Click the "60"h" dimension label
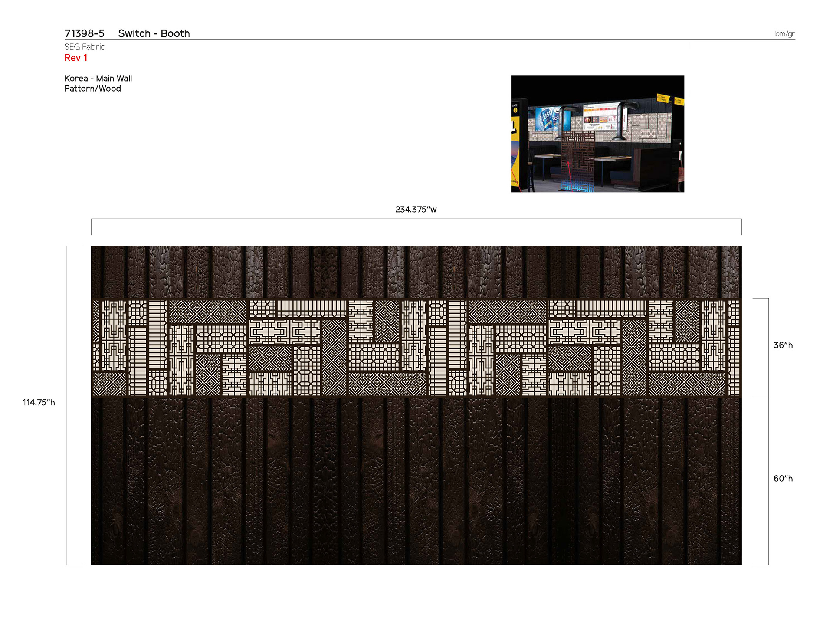Image resolution: width=833 pixels, height=644 pixels. tap(783, 479)
